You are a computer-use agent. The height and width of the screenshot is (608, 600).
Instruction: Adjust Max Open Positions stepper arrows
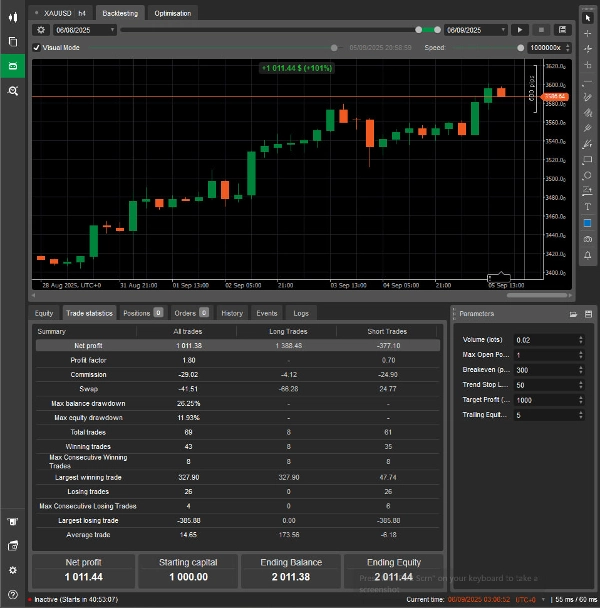click(581, 355)
